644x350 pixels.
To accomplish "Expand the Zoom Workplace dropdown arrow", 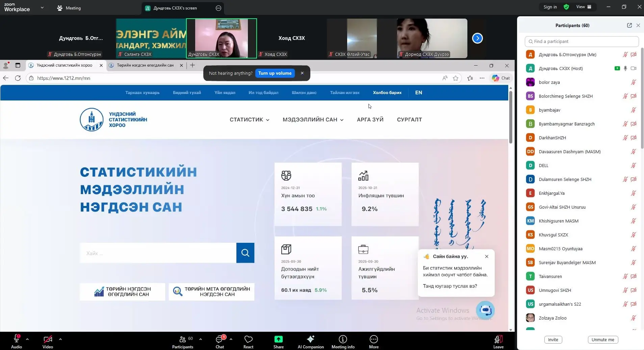I will coord(42,7).
